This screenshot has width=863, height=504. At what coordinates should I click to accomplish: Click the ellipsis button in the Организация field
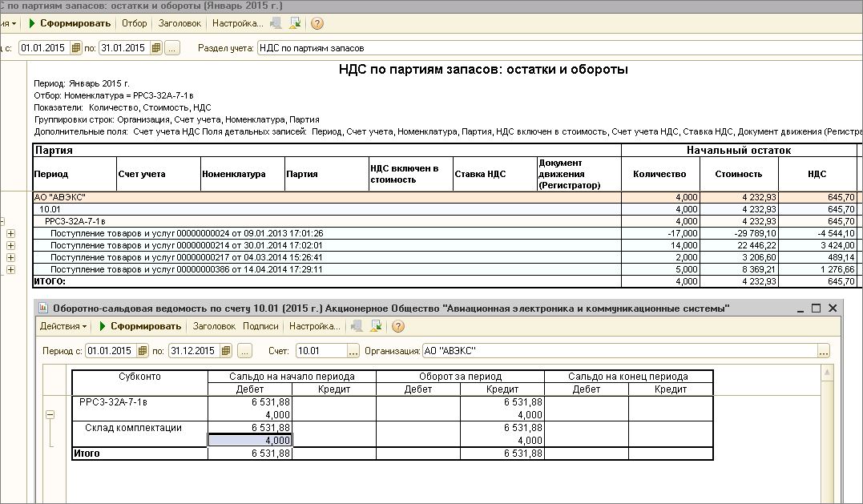(x=822, y=350)
